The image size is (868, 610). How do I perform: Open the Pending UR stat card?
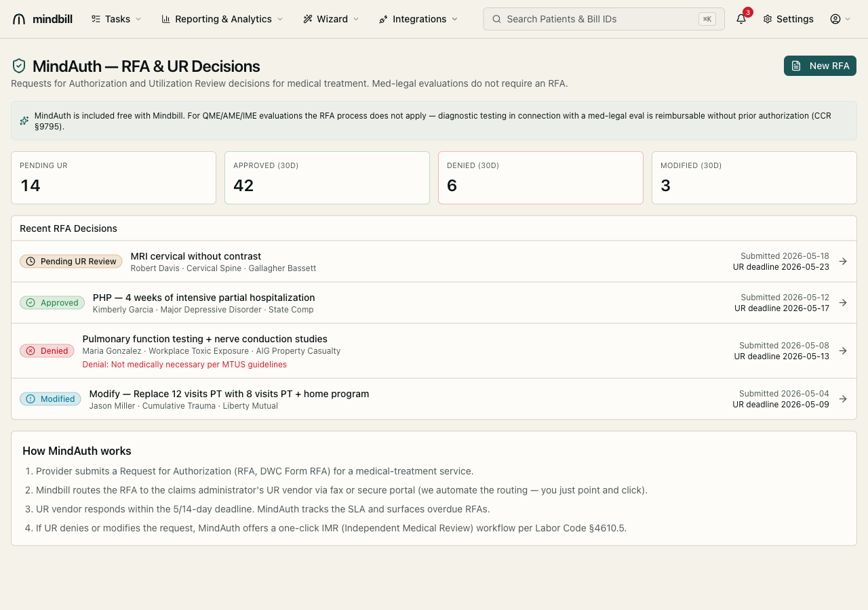113,178
